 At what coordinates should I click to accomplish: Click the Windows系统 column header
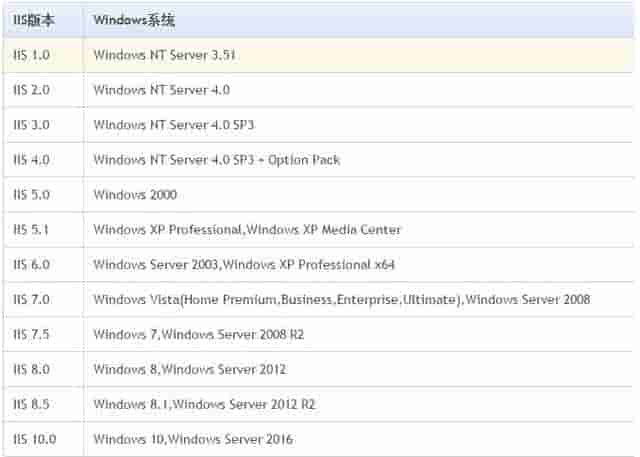132,20
